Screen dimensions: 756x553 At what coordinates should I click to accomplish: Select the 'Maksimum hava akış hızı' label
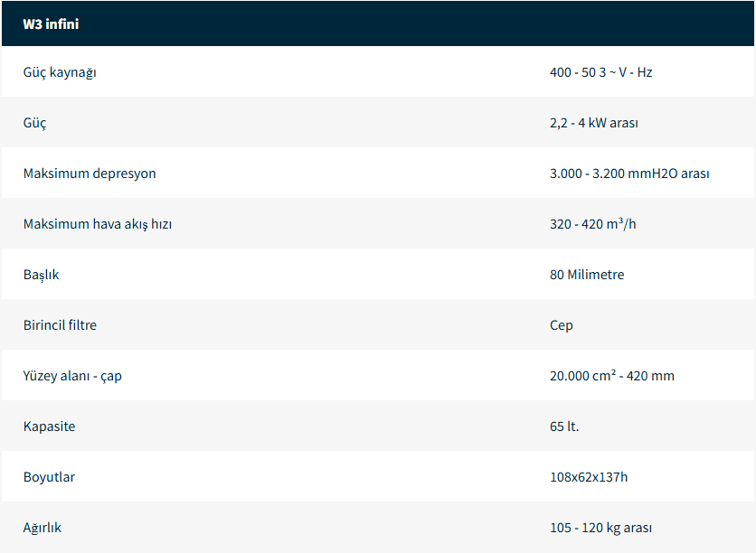pyautogui.click(x=98, y=224)
